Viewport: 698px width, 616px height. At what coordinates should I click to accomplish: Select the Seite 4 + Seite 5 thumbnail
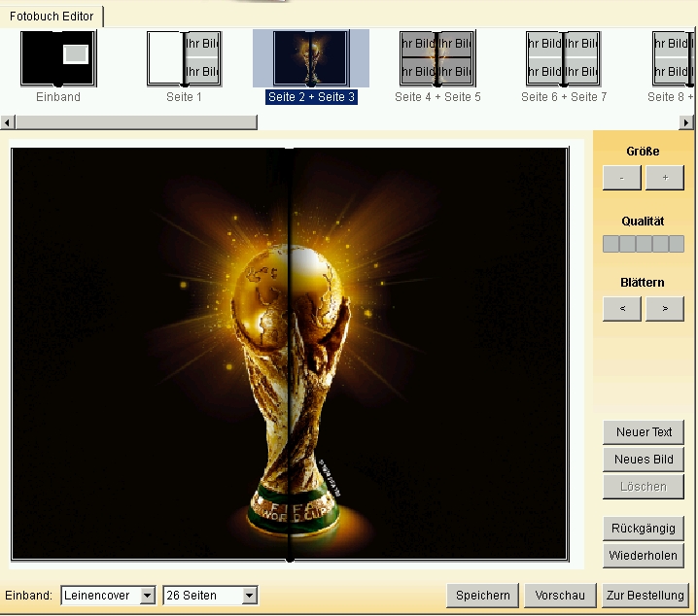[x=436, y=58]
